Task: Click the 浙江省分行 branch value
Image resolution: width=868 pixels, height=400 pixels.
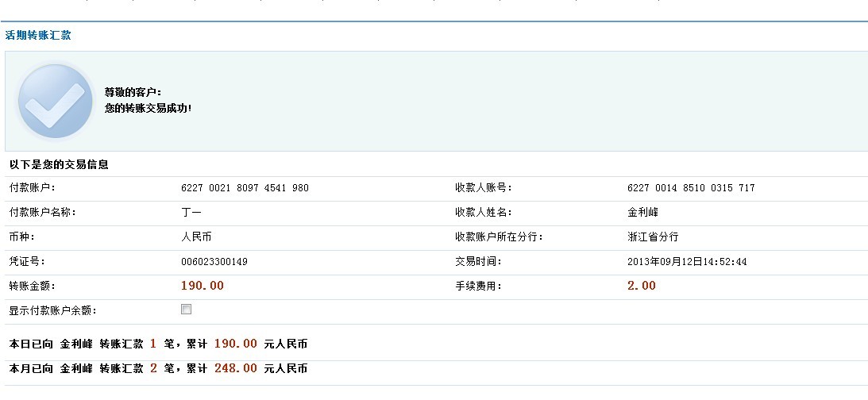Action: [x=653, y=237]
